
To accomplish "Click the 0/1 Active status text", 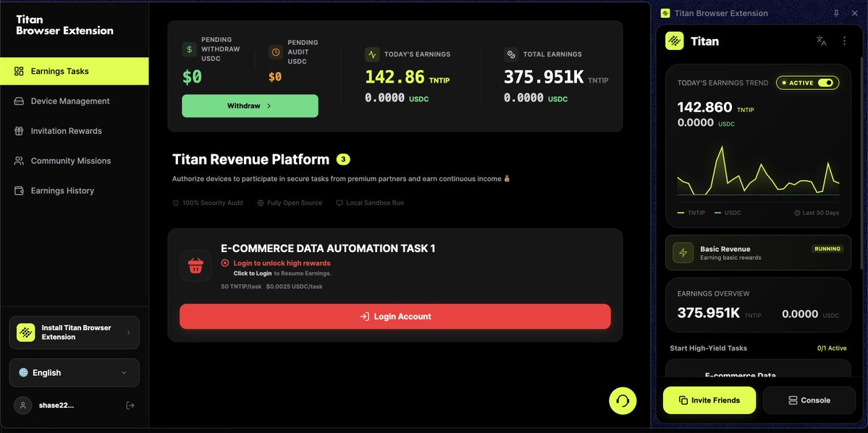I will point(832,348).
